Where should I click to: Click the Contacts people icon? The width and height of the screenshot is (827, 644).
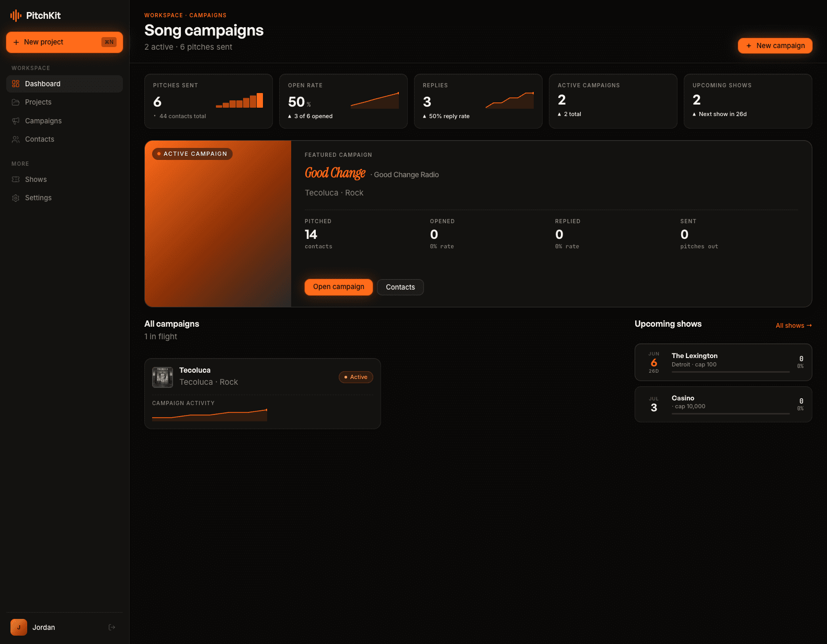coord(16,139)
